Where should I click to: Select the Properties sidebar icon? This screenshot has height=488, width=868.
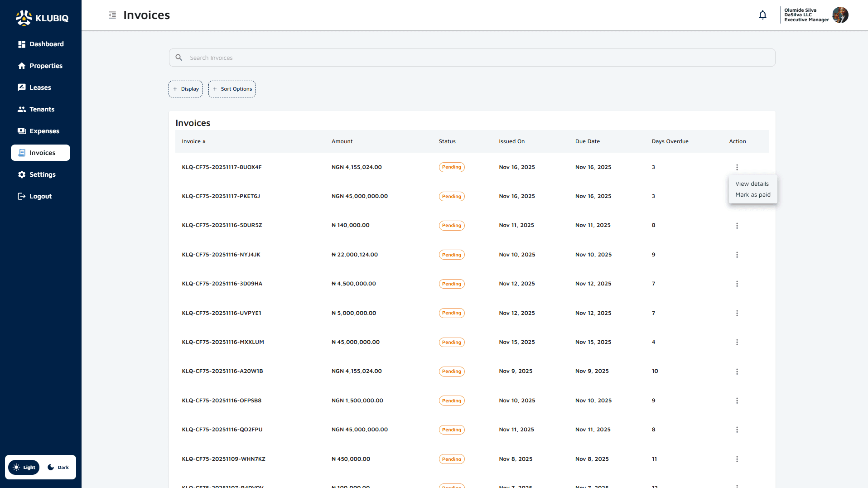(x=21, y=66)
